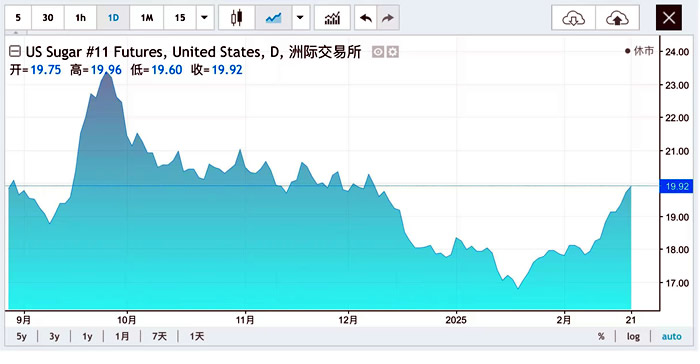This screenshot has height=364, width=700.
Task: Click the cloud upload icon
Action: pyautogui.click(x=617, y=18)
